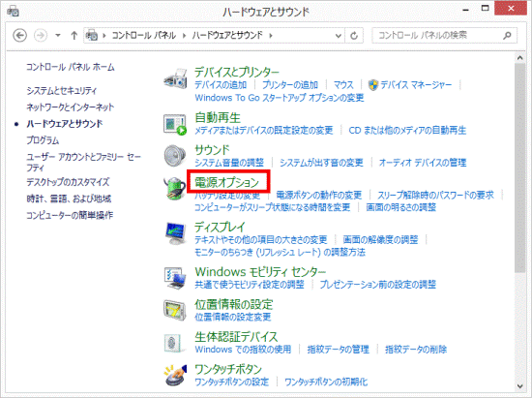This screenshot has width=532, height=398.
Task: Click the Display (ディスプレイ) monitor icon
Action: (x=175, y=233)
